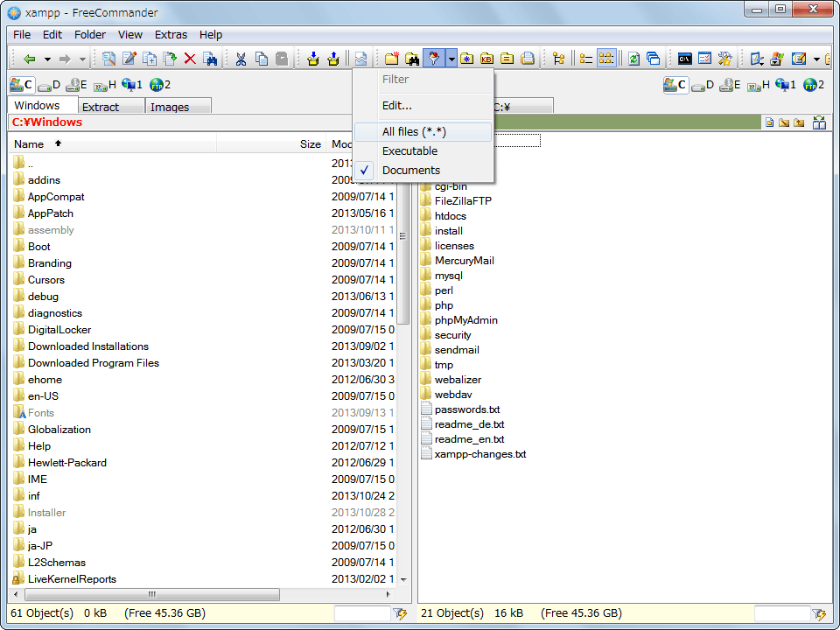Open network drive 1 in the right panel
The height and width of the screenshot is (630, 840).
pos(786,85)
